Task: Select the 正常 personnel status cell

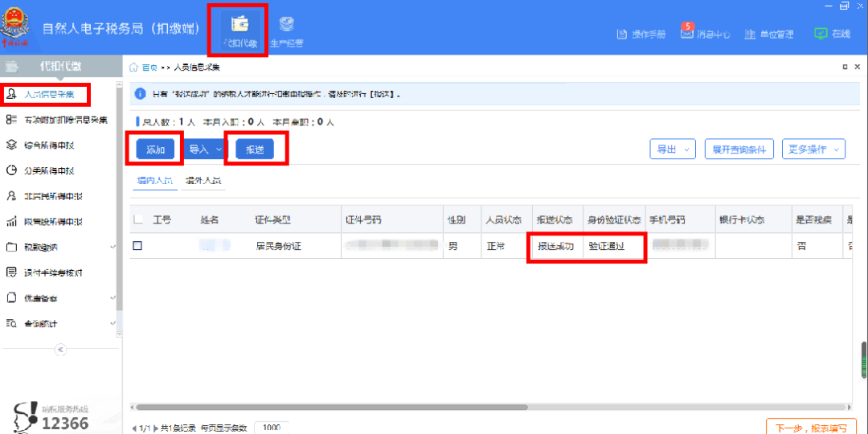Action: (496, 247)
